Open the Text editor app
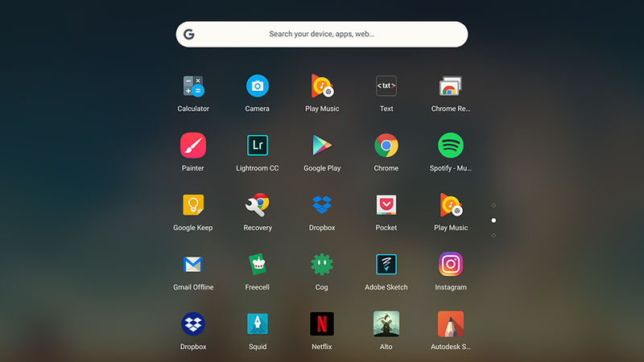The image size is (644, 362). [x=386, y=86]
